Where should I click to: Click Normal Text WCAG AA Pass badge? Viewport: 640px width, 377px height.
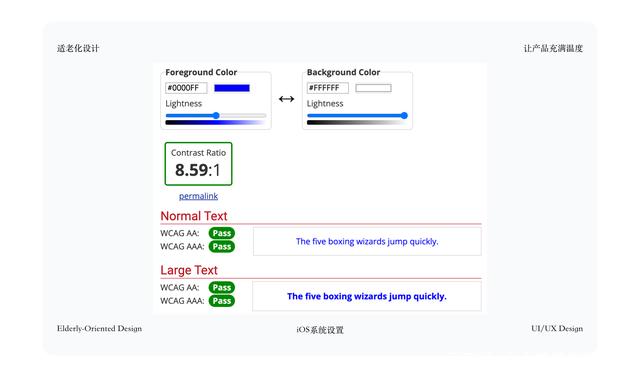222,233
